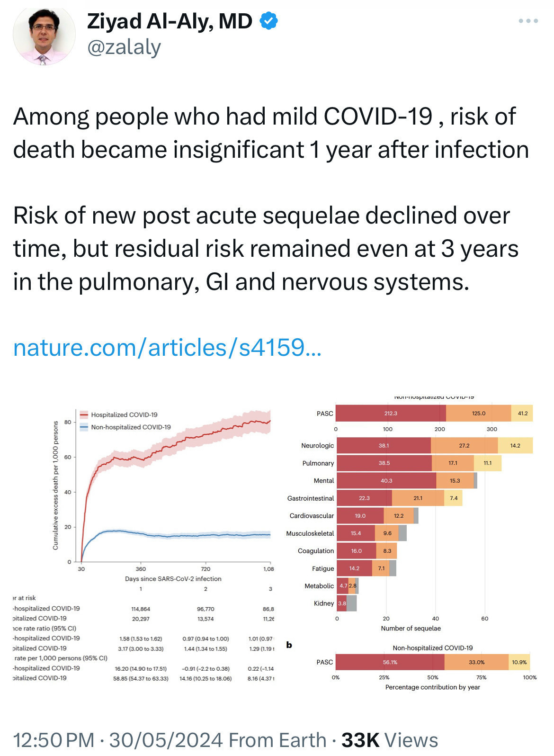
Task: Click the blue Non-hospitalized COVID-19 legend swatch
Action: click(84, 427)
